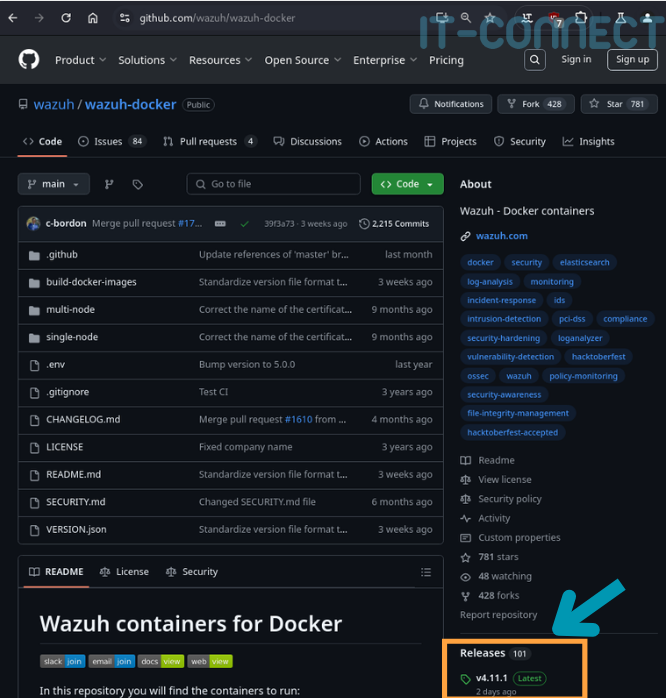Image resolution: width=666 pixels, height=698 pixels.
Task: Open site information icon in address bar
Action: pyautogui.click(x=125, y=18)
